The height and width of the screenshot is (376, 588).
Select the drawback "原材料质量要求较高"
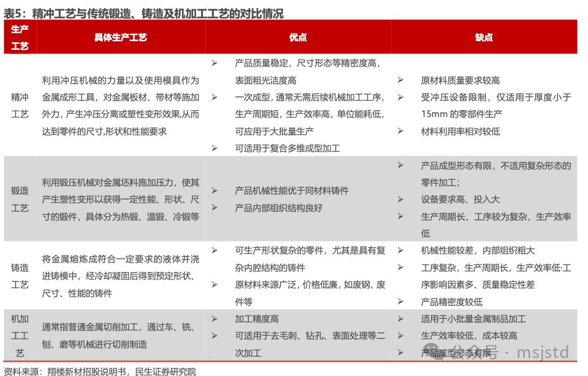[460, 80]
